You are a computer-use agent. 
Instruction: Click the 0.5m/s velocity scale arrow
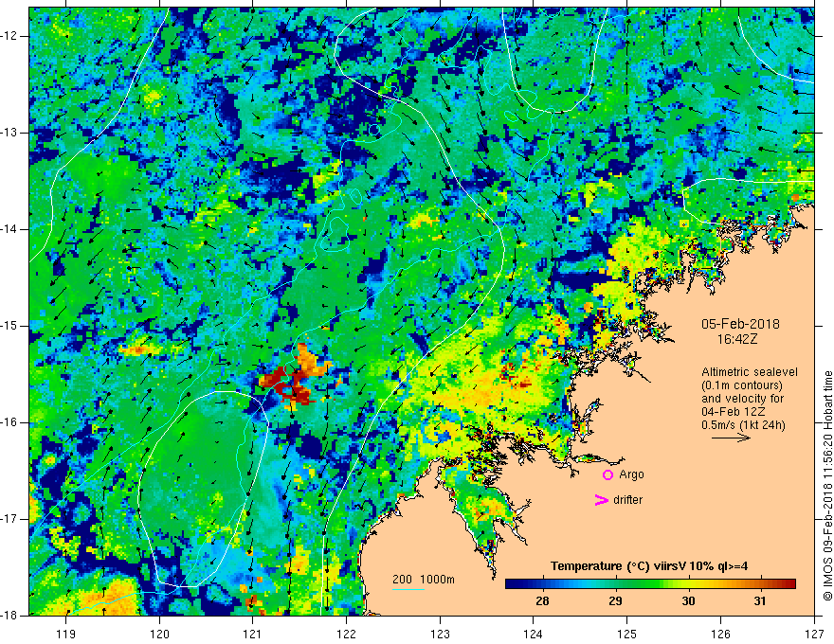click(731, 438)
